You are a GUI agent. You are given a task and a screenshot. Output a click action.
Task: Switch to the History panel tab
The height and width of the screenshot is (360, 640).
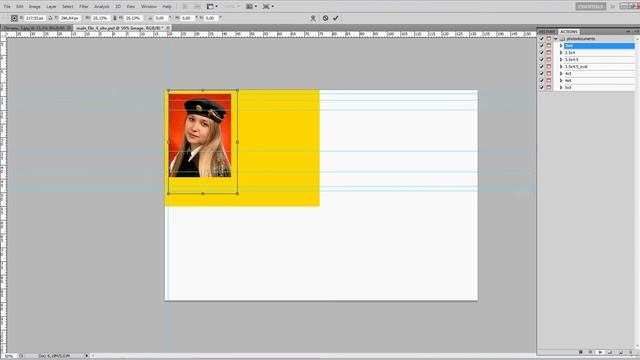(x=547, y=31)
